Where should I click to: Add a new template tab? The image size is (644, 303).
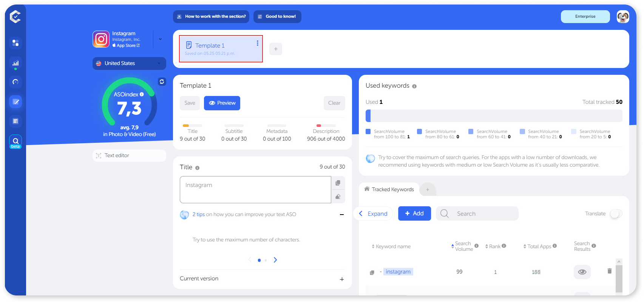coord(276,49)
